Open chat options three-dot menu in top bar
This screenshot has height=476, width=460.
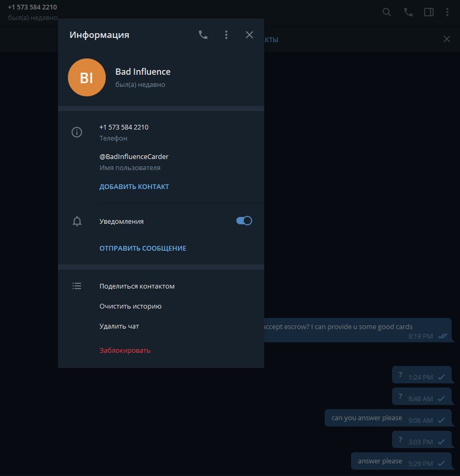pos(448,12)
